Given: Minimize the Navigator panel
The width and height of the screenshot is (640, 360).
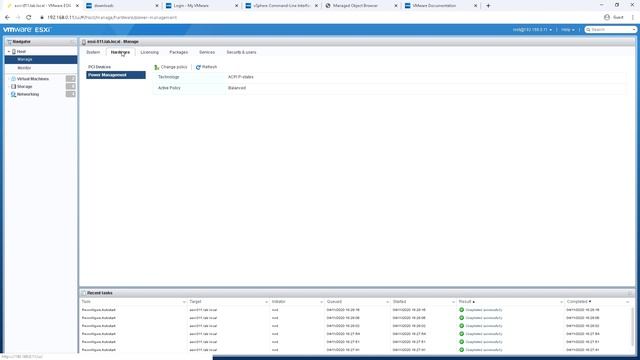Looking at the screenshot, I should (x=72, y=42).
